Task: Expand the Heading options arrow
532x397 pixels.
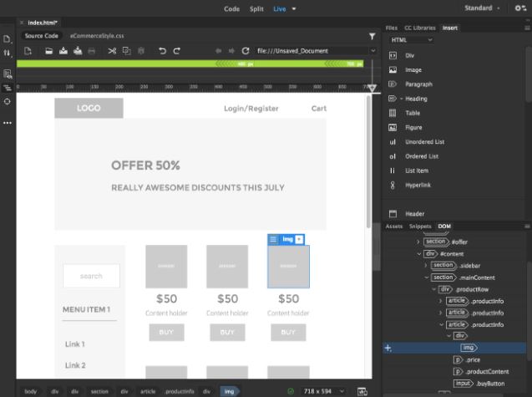Action: click(x=402, y=99)
